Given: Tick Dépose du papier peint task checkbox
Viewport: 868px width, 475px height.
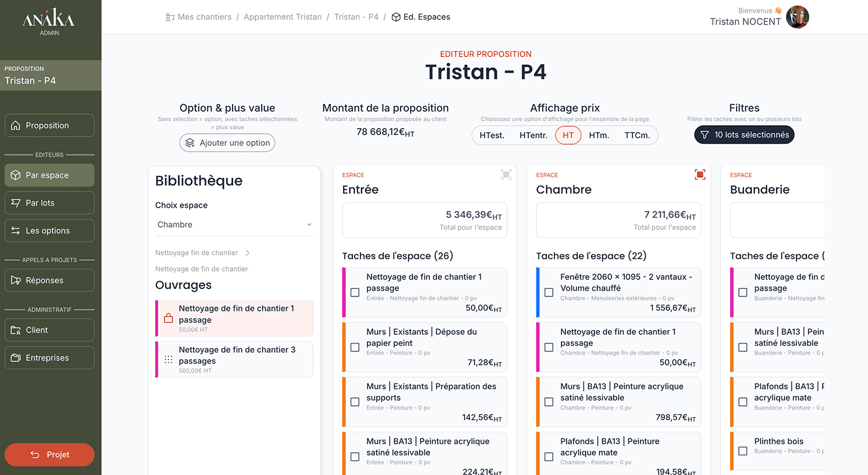Looking at the screenshot, I should tap(355, 347).
